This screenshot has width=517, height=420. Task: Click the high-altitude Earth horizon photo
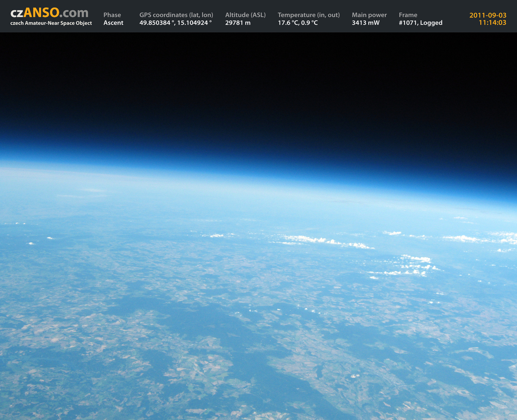point(258,226)
